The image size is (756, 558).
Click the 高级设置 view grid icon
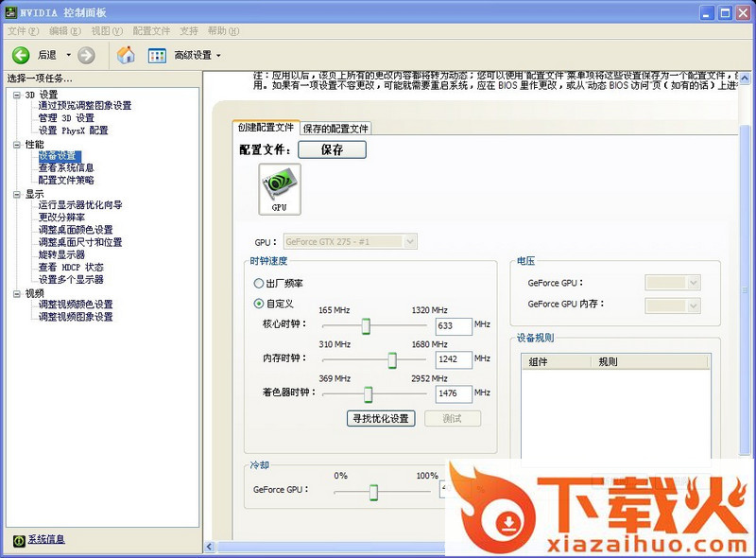(157, 56)
